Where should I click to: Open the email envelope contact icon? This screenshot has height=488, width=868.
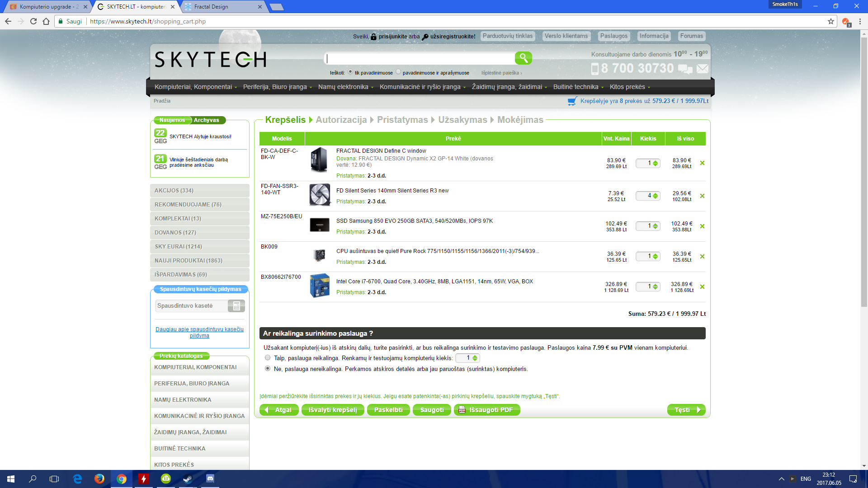point(702,69)
